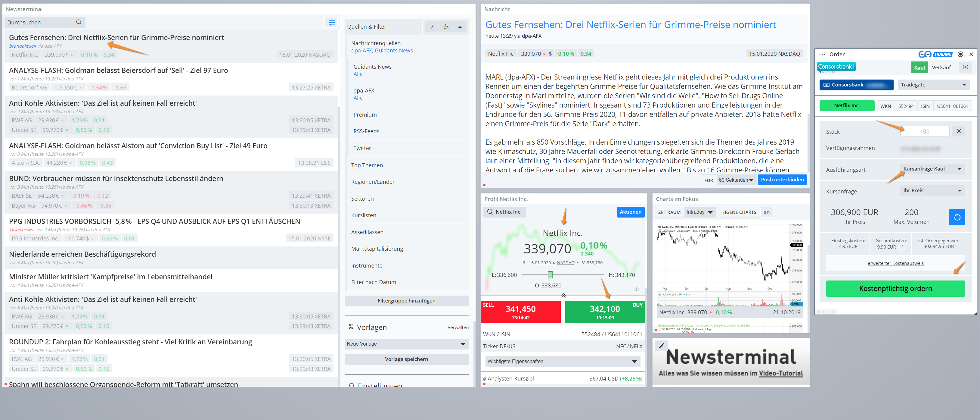
Task: Click the Verwalten link beside Vorlagen
Action: tap(458, 327)
